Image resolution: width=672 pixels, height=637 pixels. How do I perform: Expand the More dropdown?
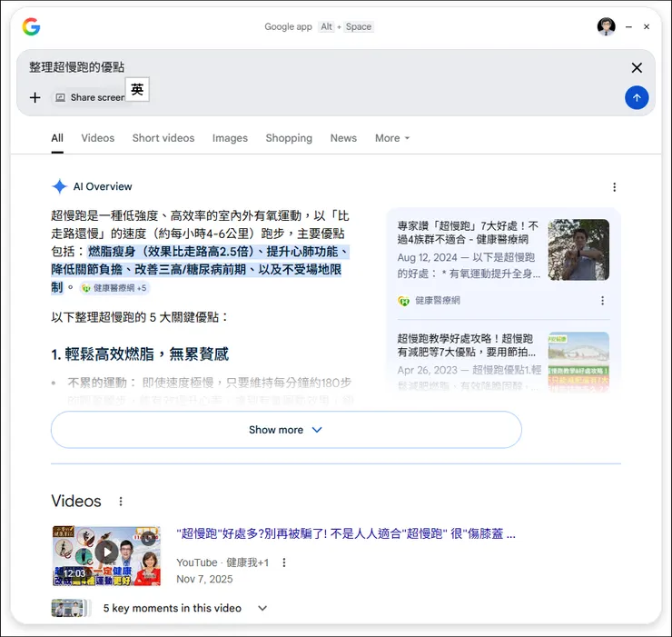(x=392, y=138)
